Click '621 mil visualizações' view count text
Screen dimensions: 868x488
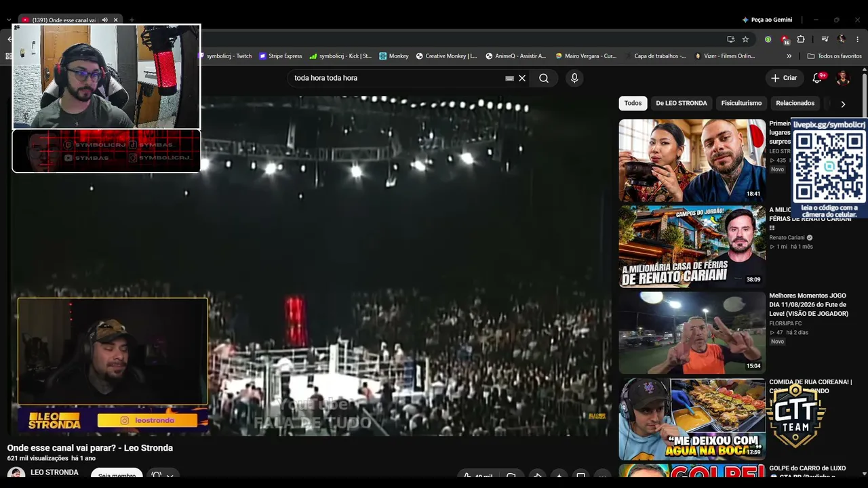pos(38,459)
